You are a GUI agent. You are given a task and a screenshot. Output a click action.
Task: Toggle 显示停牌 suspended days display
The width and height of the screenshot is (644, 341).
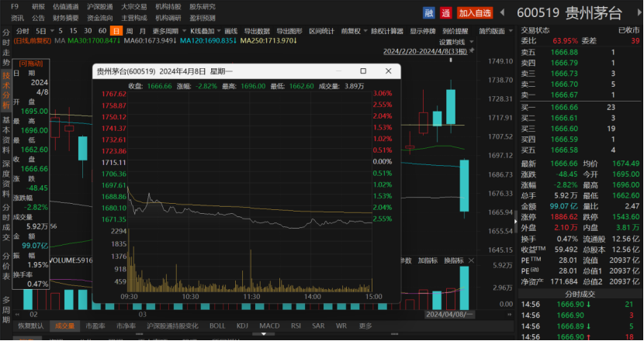(422, 31)
